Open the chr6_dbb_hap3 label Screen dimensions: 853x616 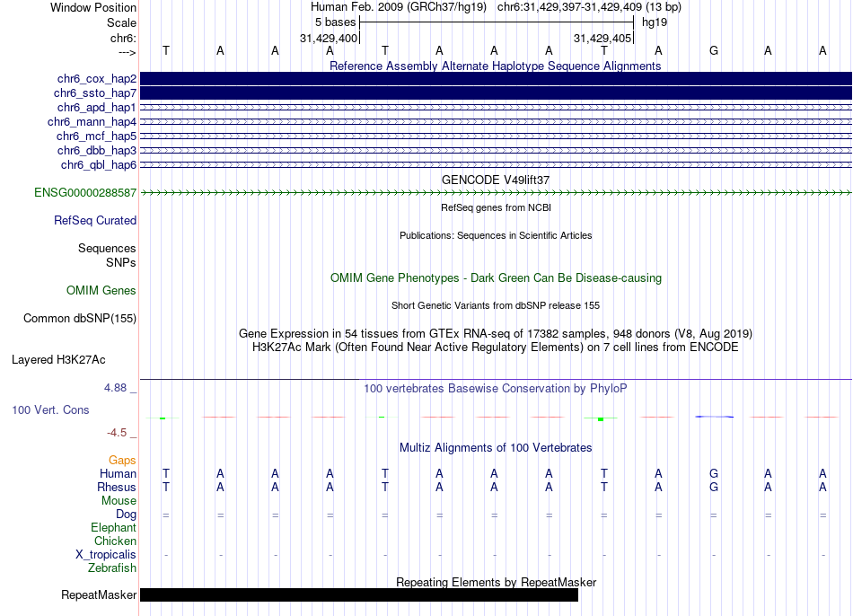point(97,150)
